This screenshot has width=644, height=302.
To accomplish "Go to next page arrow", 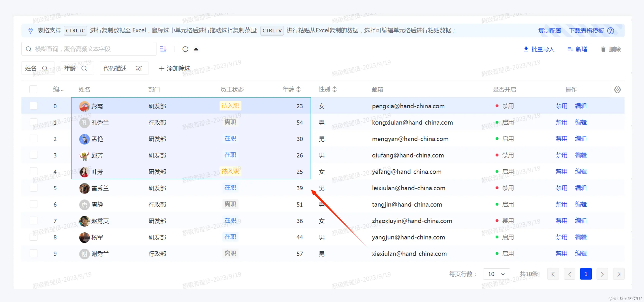I will click(x=602, y=274).
